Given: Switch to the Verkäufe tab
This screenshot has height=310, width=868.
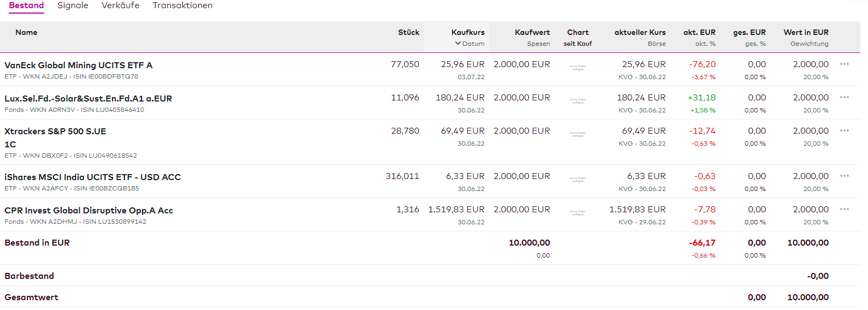Looking at the screenshot, I should pos(120,5).
